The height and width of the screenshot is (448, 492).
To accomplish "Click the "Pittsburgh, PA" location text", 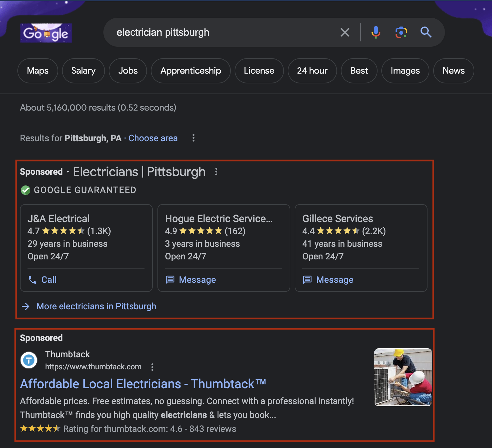I will click(x=93, y=138).
